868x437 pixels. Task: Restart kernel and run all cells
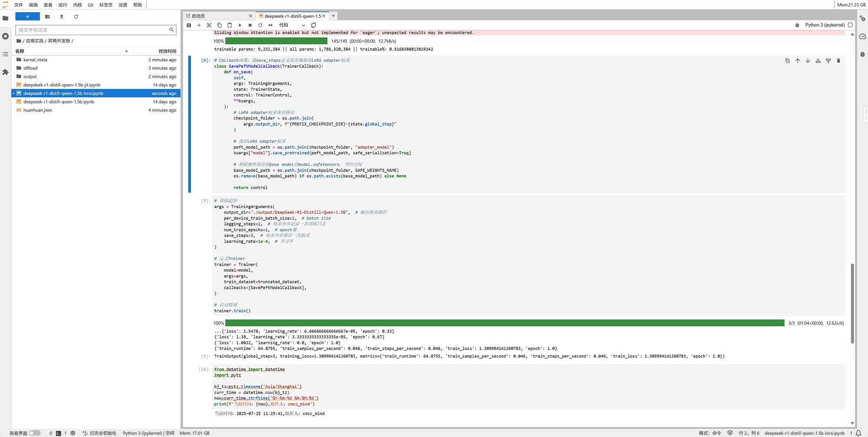tap(270, 25)
